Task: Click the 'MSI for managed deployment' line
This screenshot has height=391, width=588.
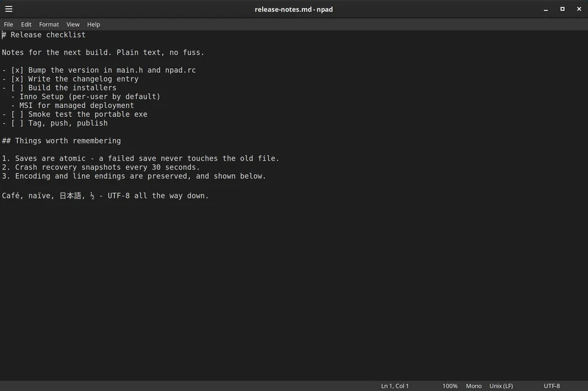Action: pyautogui.click(x=72, y=105)
